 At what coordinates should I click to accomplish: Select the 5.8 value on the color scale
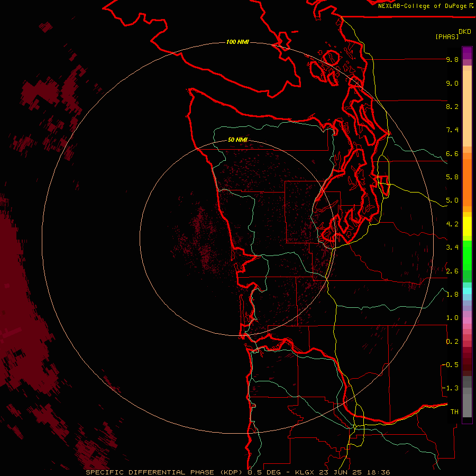point(452,177)
